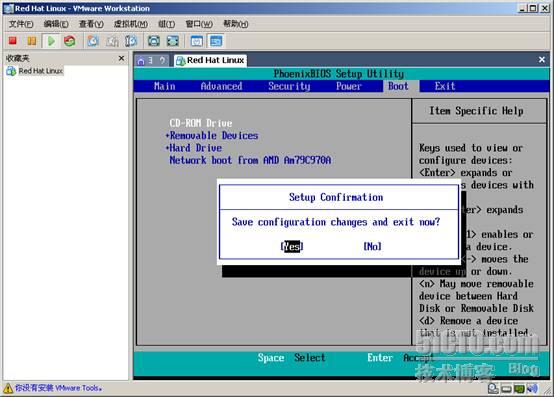The height and width of the screenshot is (397, 554).
Task: Open the 组(T) menu
Action: tap(166, 24)
